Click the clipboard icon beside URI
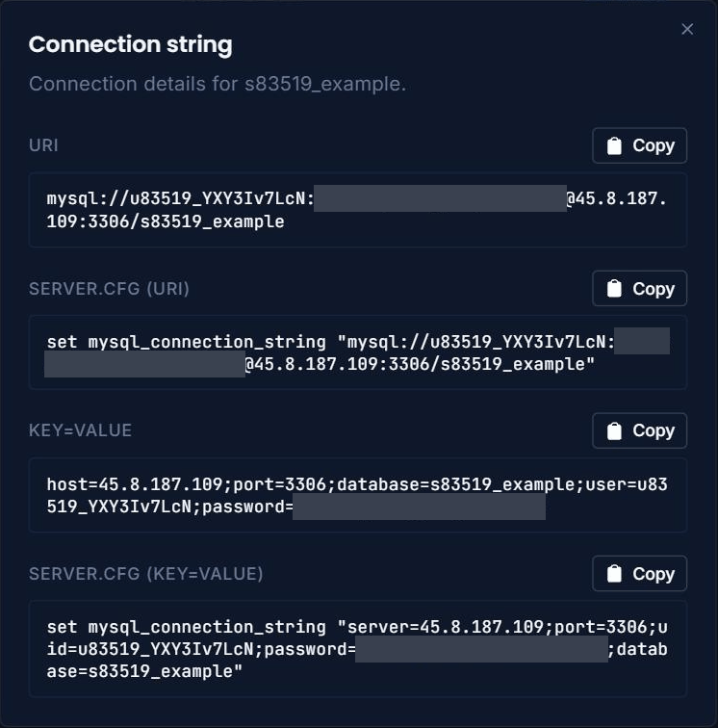The height and width of the screenshot is (728, 718). click(614, 145)
